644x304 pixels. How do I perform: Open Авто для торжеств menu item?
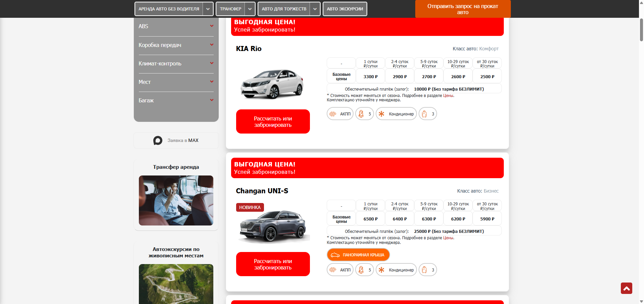[x=284, y=9]
